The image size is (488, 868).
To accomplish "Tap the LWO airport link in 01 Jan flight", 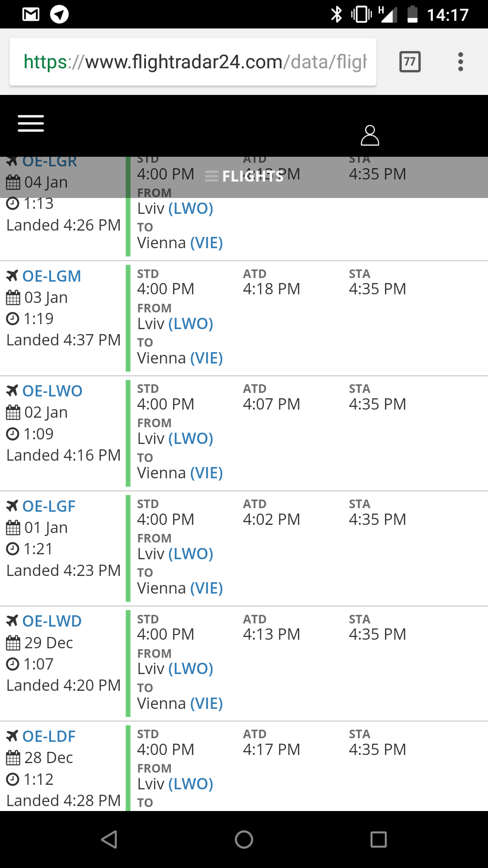I will (191, 554).
